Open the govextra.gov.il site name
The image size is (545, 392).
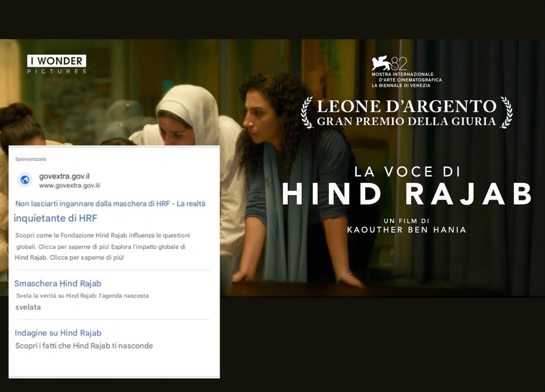coord(64,176)
